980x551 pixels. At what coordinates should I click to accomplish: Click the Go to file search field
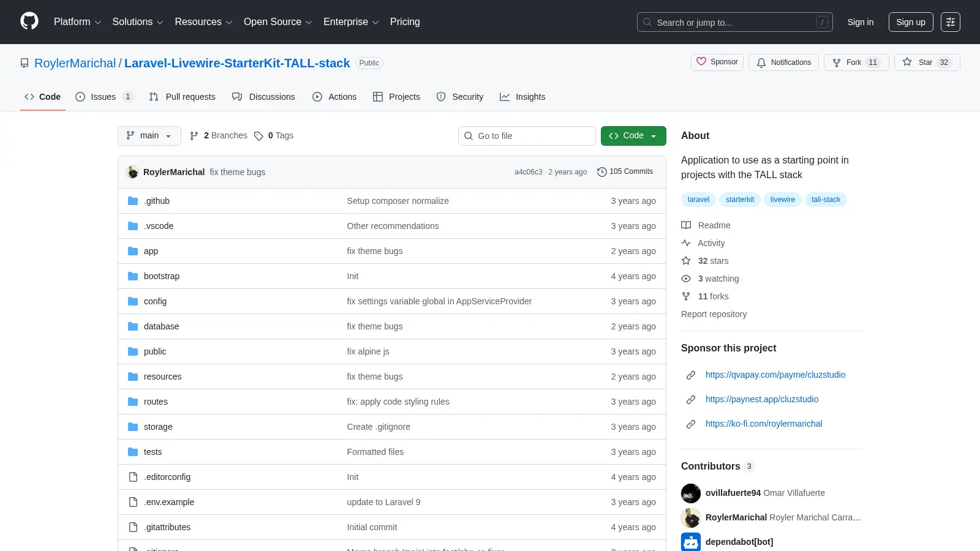coord(527,136)
